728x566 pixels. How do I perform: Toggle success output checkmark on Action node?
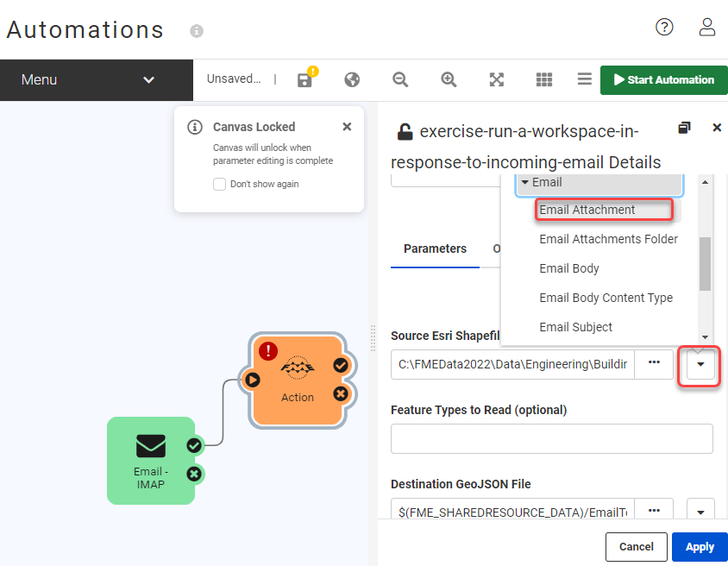tap(340, 365)
